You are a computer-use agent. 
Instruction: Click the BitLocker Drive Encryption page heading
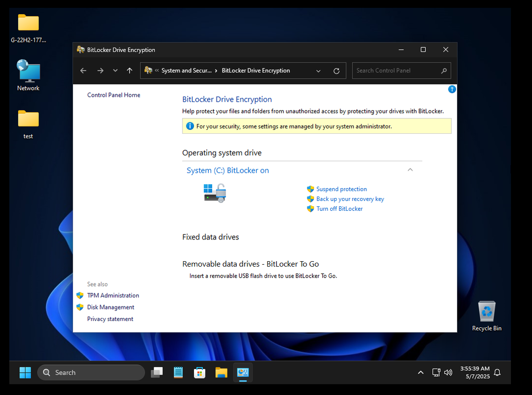[x=227, y=99]
